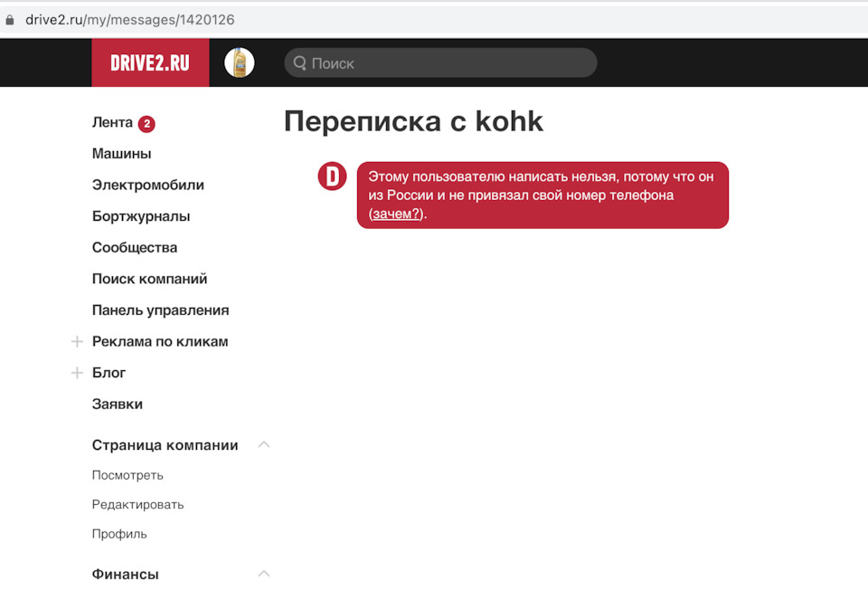Click the red D system avatar

(332, 176)
